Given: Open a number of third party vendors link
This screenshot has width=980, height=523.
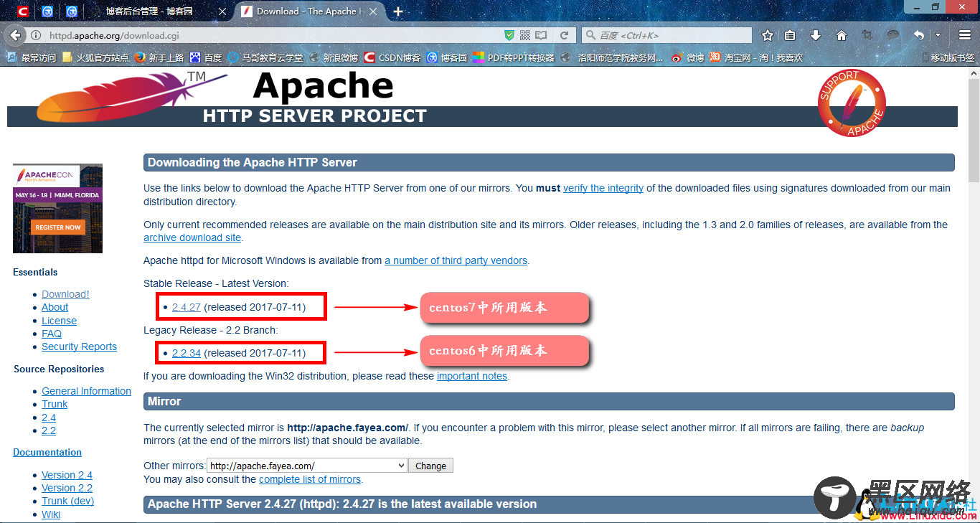Looking at the screenshot, I should [x=456, y=260].
